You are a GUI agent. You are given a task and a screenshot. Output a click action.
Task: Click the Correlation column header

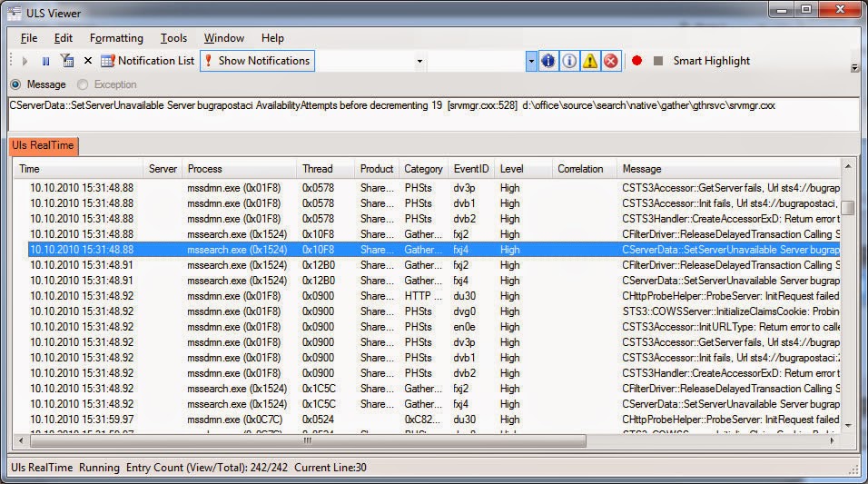(x=584, y=169)
